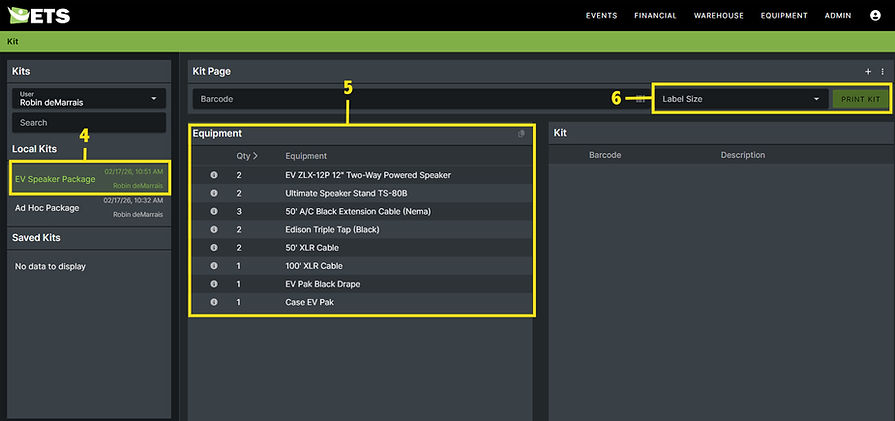The image size is (895, 421).
Task: Open the Kit Page three-dot menu
Action: click(x=882, y=72)
